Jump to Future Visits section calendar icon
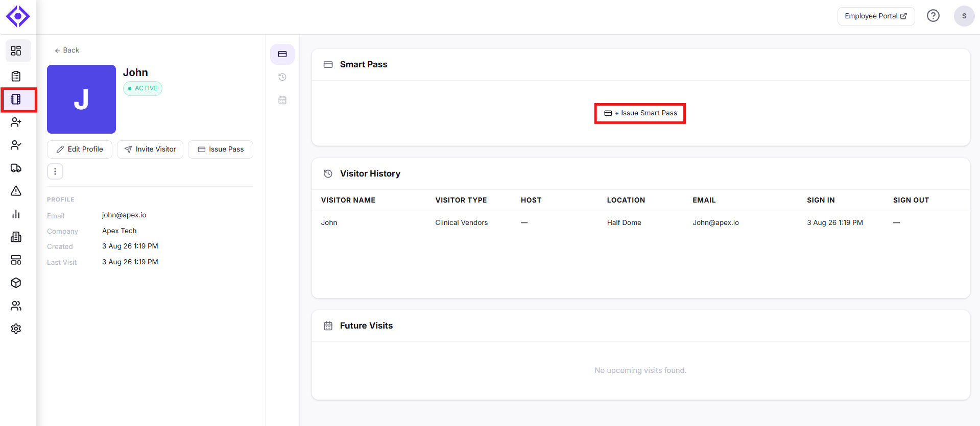980x426 pixels. point(282,100)
